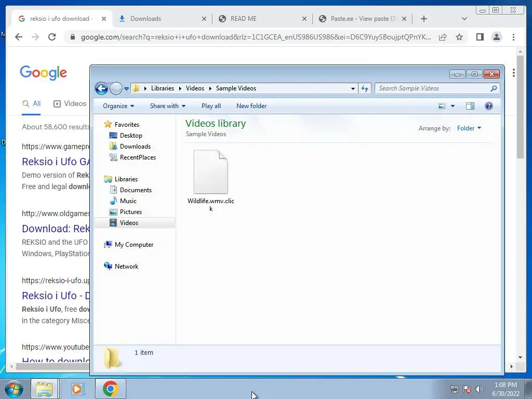Click Sample Videos breadcrumb segment
Viewport: 532px width, 399px height.
[236, 88]
